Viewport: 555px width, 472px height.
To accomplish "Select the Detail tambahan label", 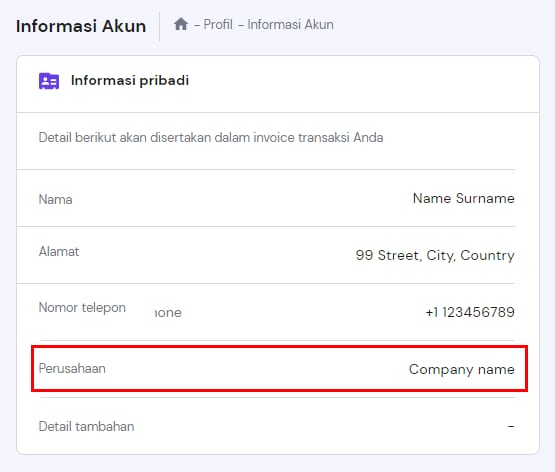I will pos(86,426).
